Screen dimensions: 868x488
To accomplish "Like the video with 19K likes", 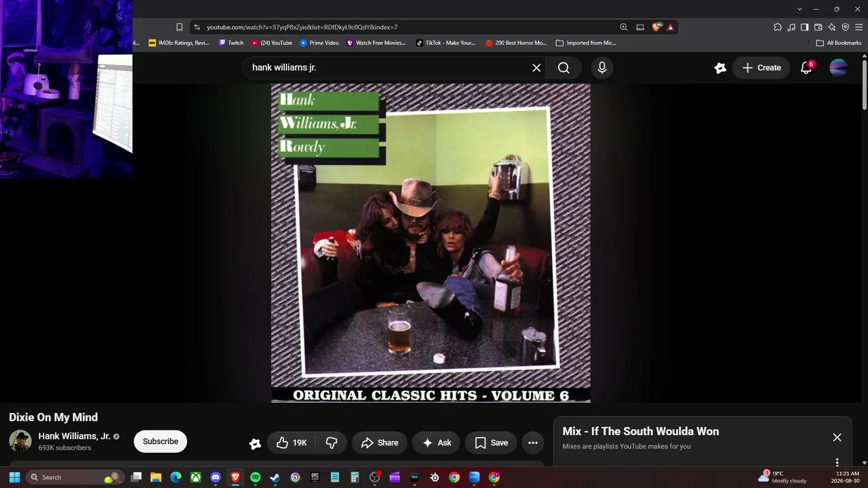I will (291, 443).
